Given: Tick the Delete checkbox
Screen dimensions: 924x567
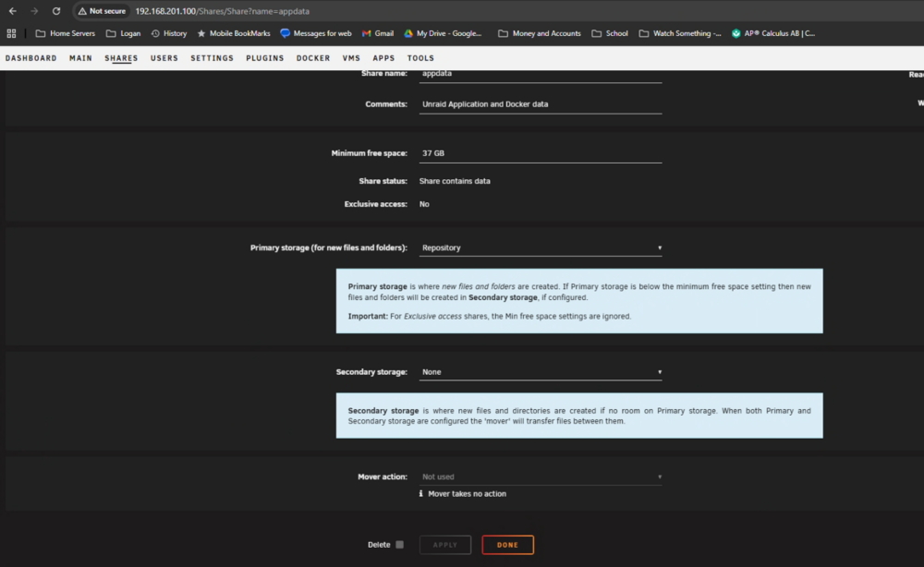Looking at the screenshot, I should point(399,545).
